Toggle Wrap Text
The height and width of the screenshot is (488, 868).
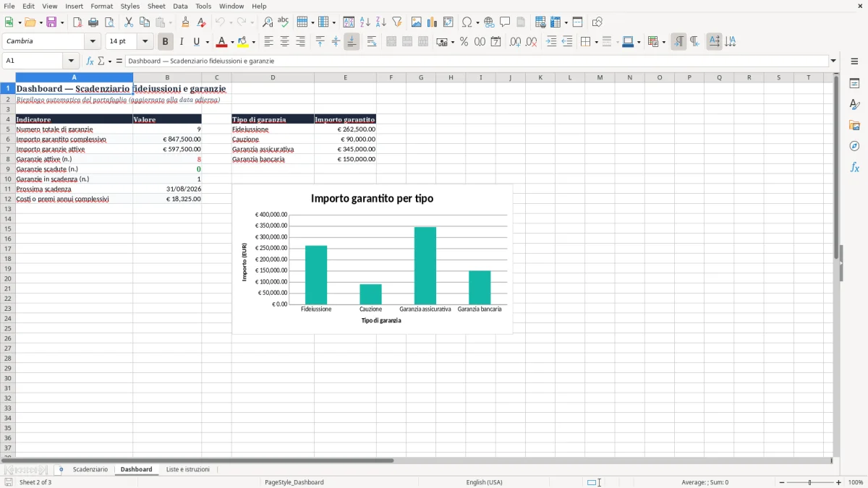(372, 42)
